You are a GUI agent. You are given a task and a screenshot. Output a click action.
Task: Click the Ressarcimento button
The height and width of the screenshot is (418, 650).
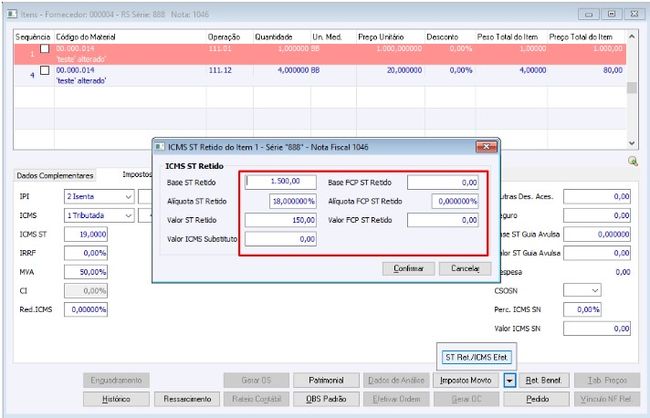click(187, 399)
